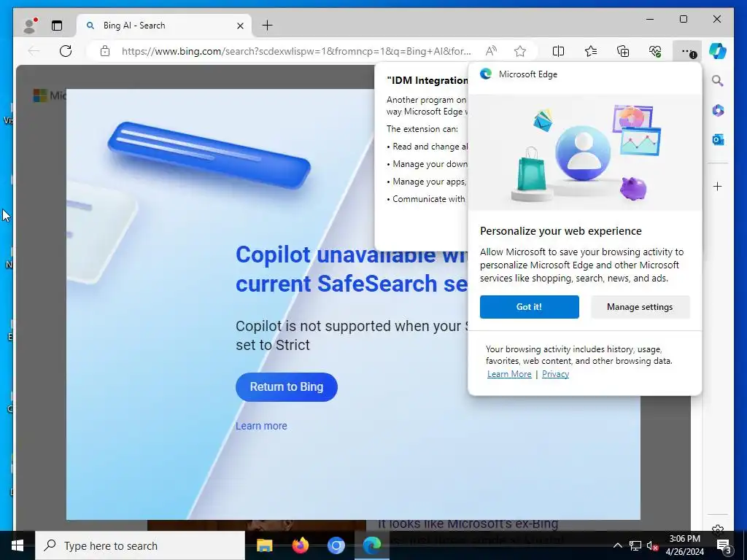Click the Personalize your web experience heading
Screen dimensions: 747x560
click(x=561, y=231)
